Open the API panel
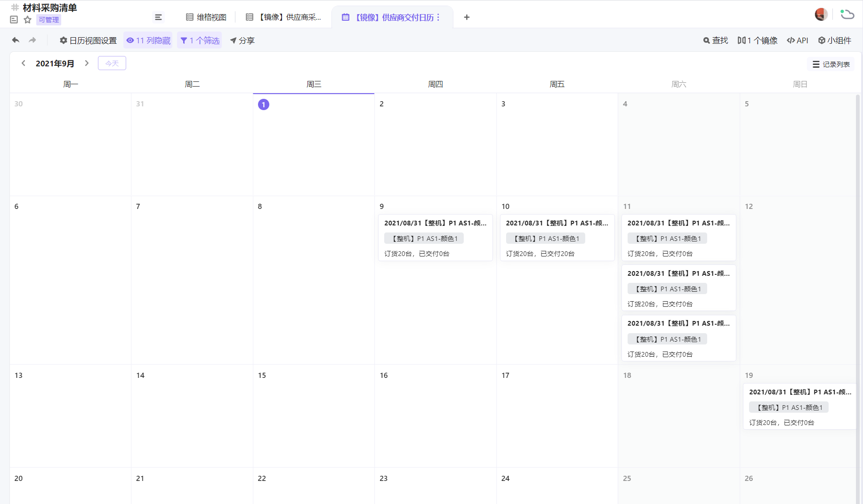 pos(797,40)
